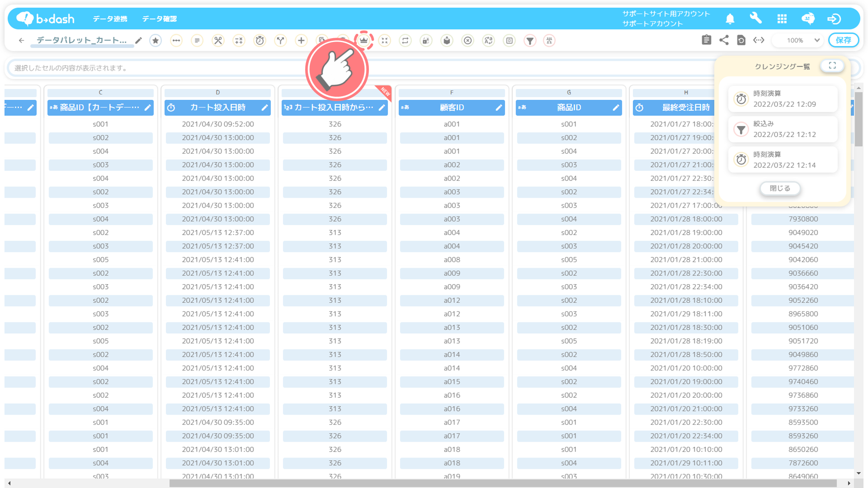Click the column width arrows icon
The height and width of the screenshot is (488, 868).
tap(759, 40)
